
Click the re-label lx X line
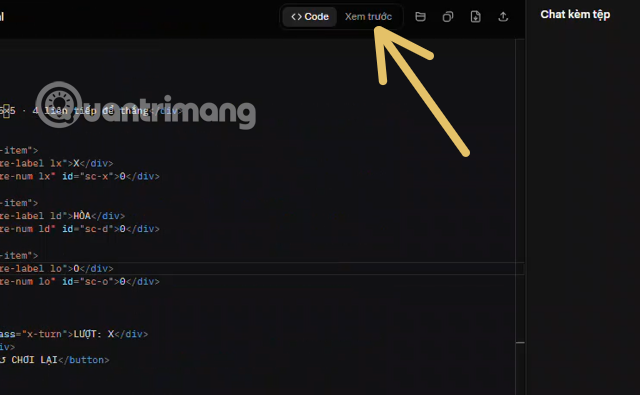tap(57, 163)
